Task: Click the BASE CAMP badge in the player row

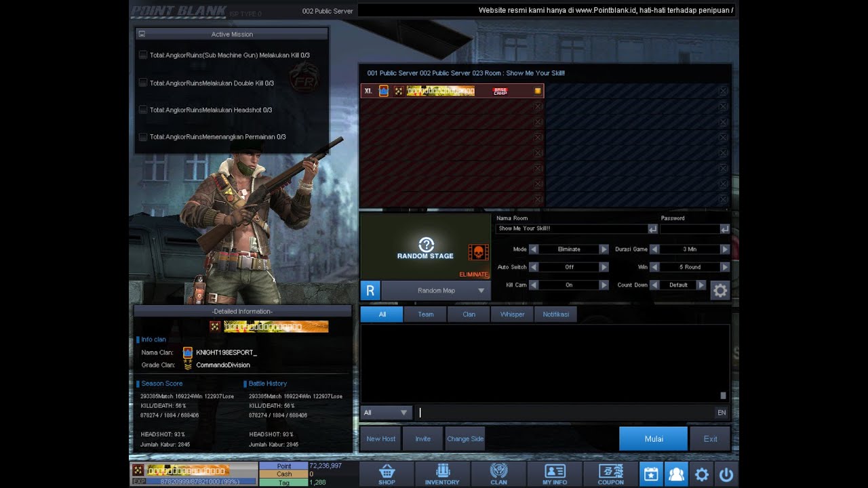Action: pyautogui.click(x=500, y=91)
